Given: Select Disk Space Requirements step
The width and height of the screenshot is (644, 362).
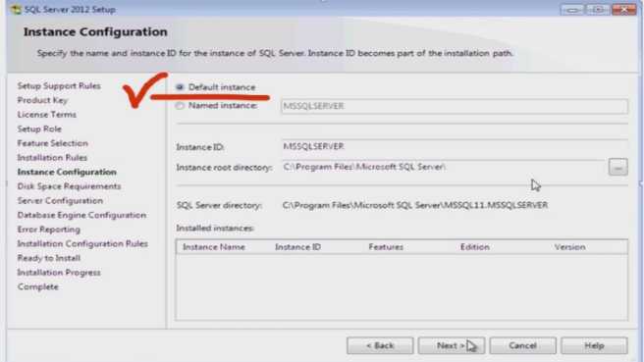Looking at the screenshot, I should 69,186.
